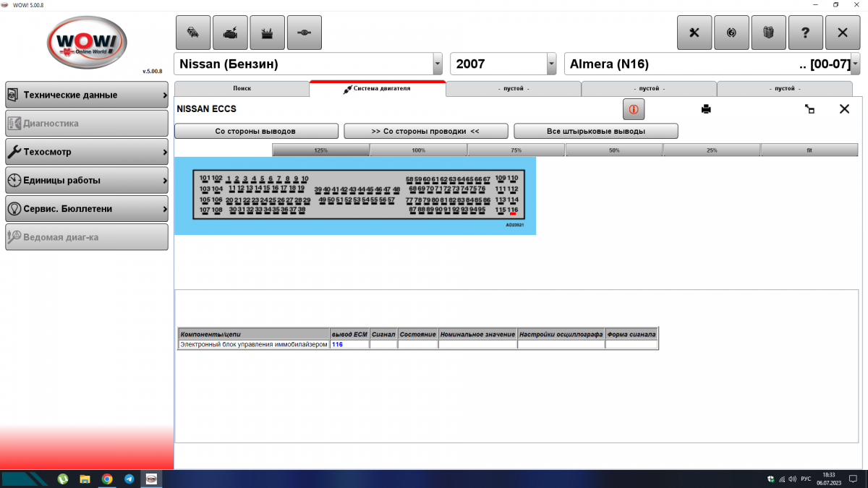Click the volume icon in system tray

[x=793, y=479]
